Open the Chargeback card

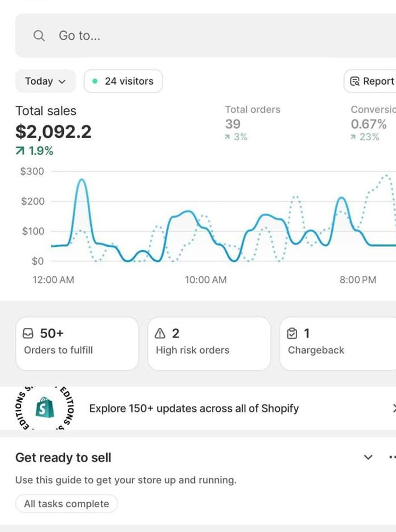click(x=337, y=343)
